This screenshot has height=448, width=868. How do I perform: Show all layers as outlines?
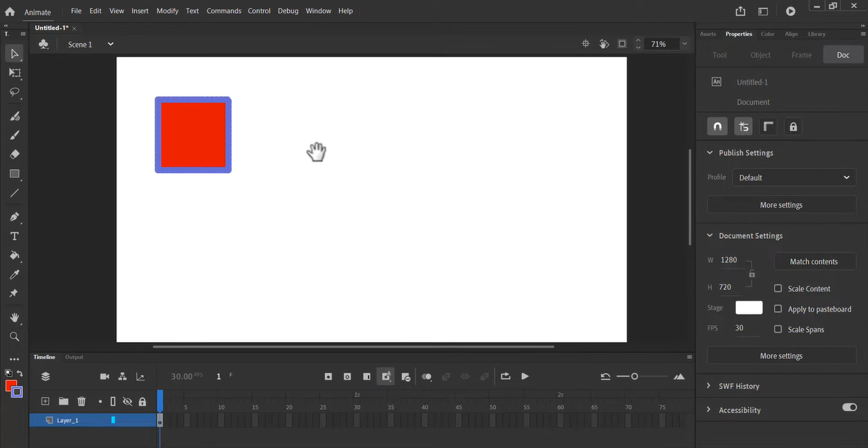[x=113, y=402]
